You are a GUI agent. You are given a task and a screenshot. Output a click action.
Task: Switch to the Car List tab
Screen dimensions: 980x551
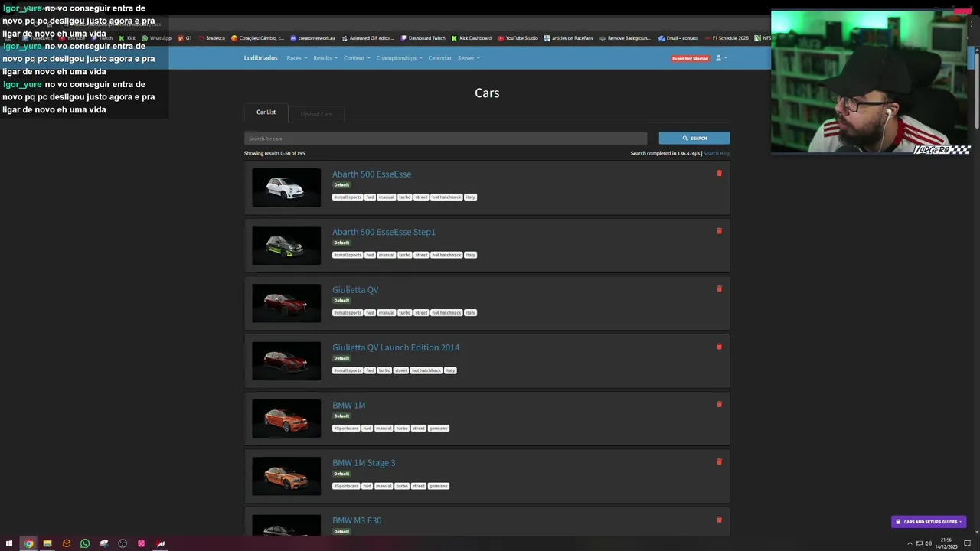(x=266, y=112)
